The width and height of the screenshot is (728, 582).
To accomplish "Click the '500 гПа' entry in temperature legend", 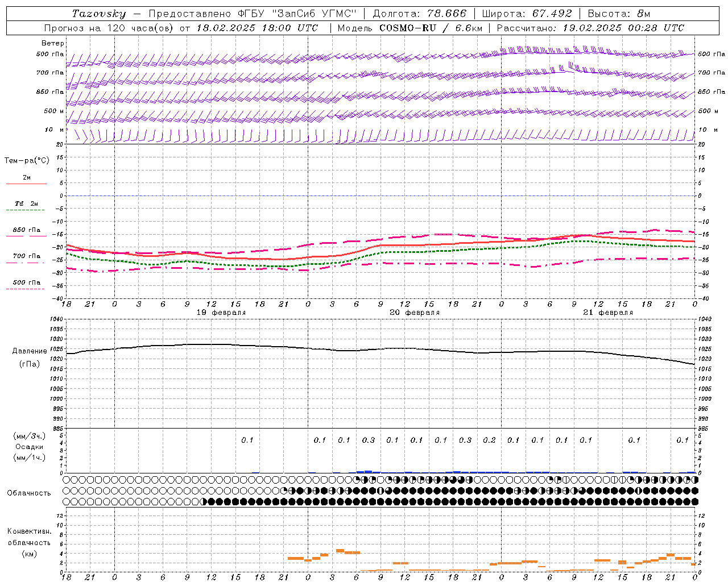I will [27, 282].
